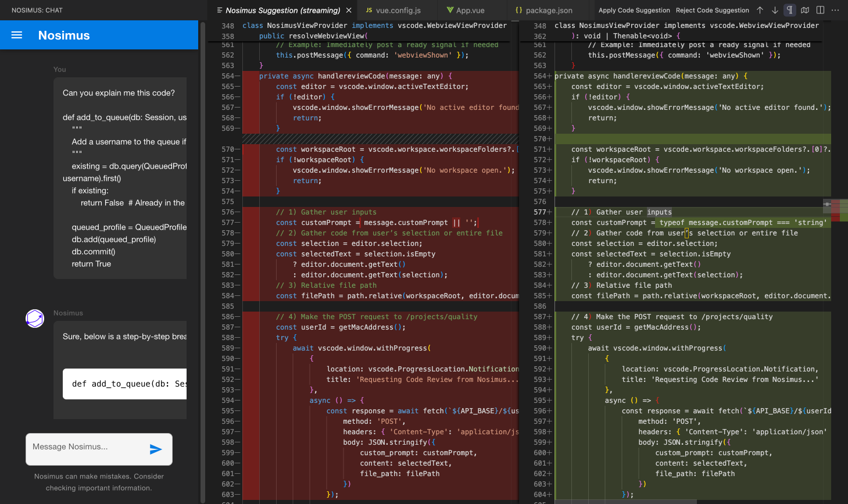Click the 'You' sender label
The image size is (848, 504).
click(60, 69)
